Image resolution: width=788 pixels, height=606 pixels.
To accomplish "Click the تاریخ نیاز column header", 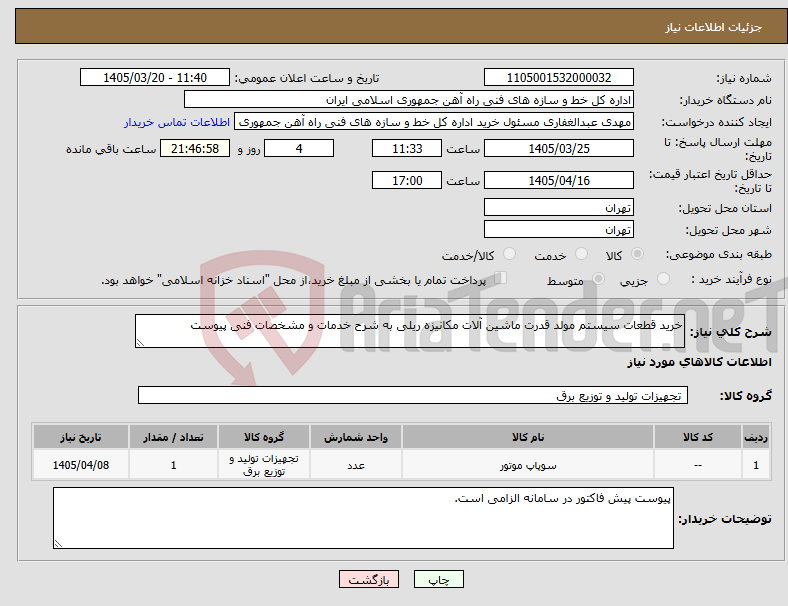I will pyautogui.click(x=81, y=437).
